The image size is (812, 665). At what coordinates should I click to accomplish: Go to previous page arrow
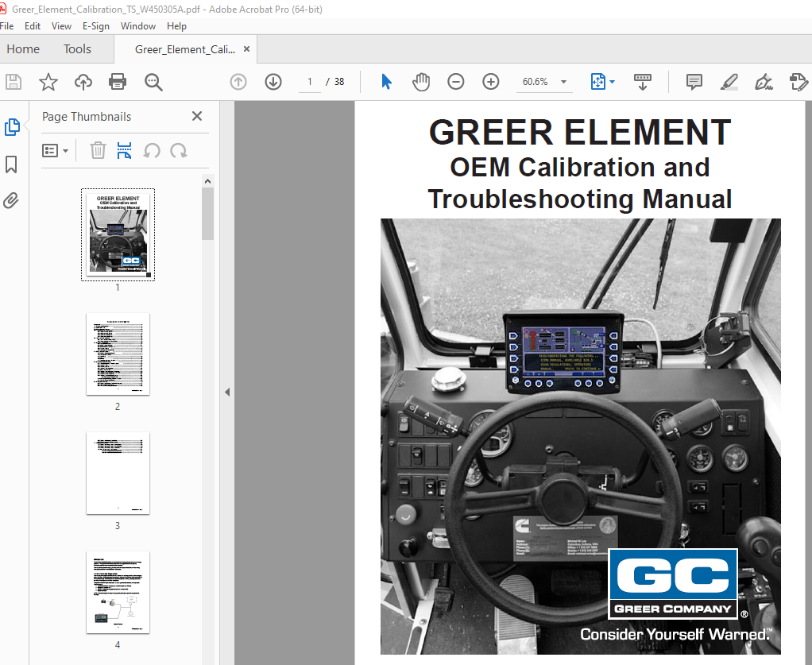tap(238, 82)
